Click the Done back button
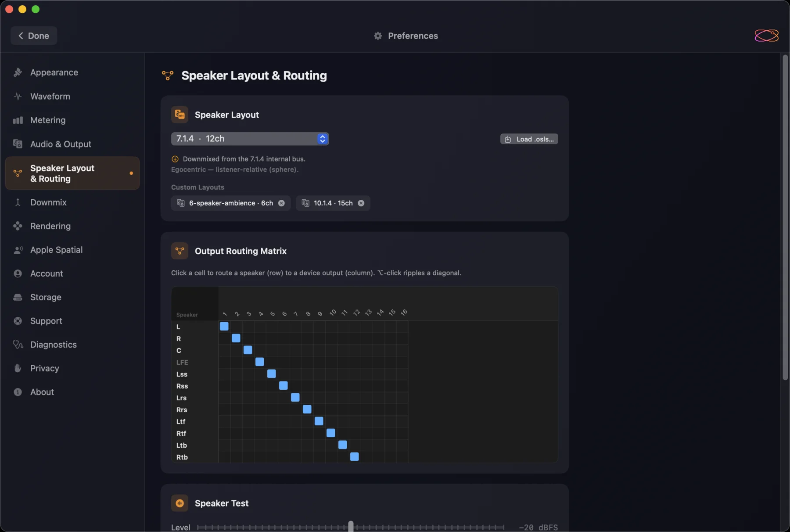 [34, 36]
